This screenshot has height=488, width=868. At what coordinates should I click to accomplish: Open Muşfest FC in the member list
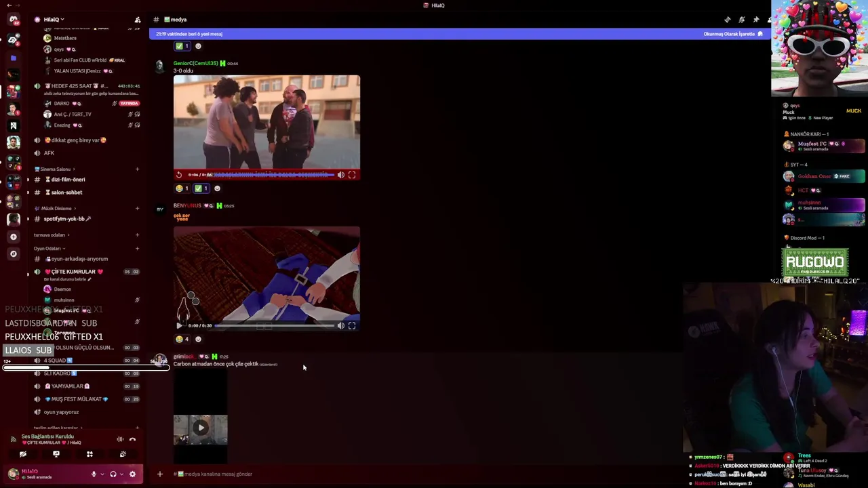(x=824, y=145)
